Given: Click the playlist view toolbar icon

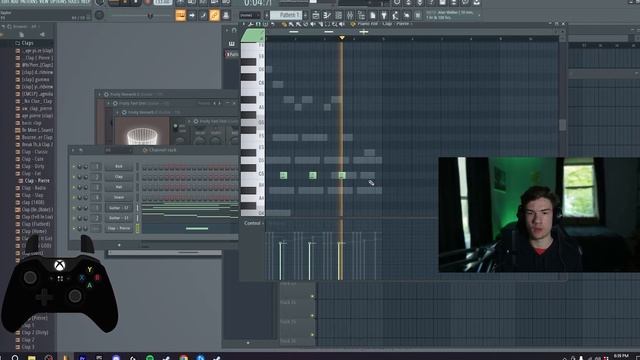Looking at the screenshot, I should pos(316,16).
